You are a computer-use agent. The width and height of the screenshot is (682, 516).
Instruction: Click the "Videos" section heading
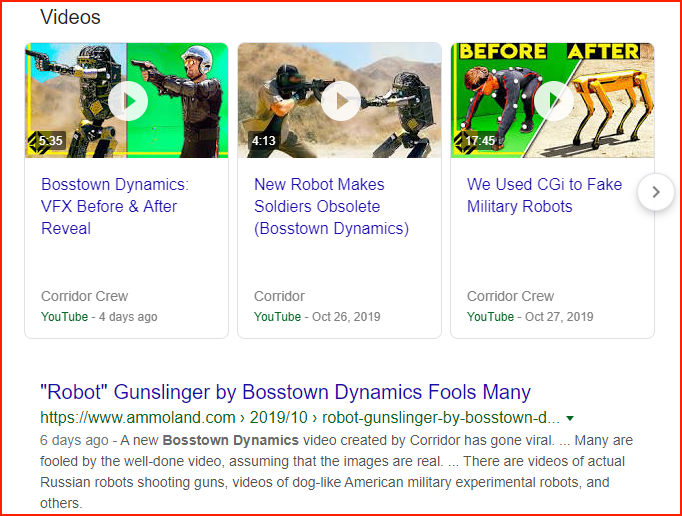point(70,17)
